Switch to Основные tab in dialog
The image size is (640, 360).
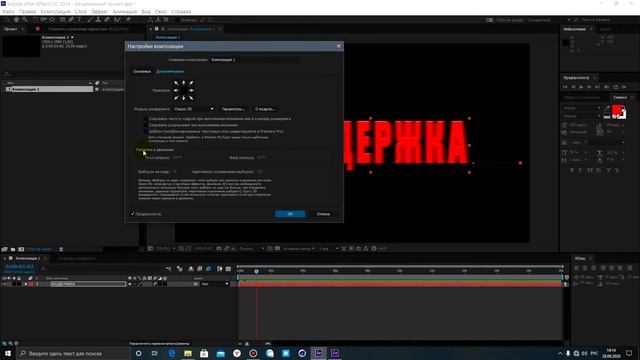(142, 71)
